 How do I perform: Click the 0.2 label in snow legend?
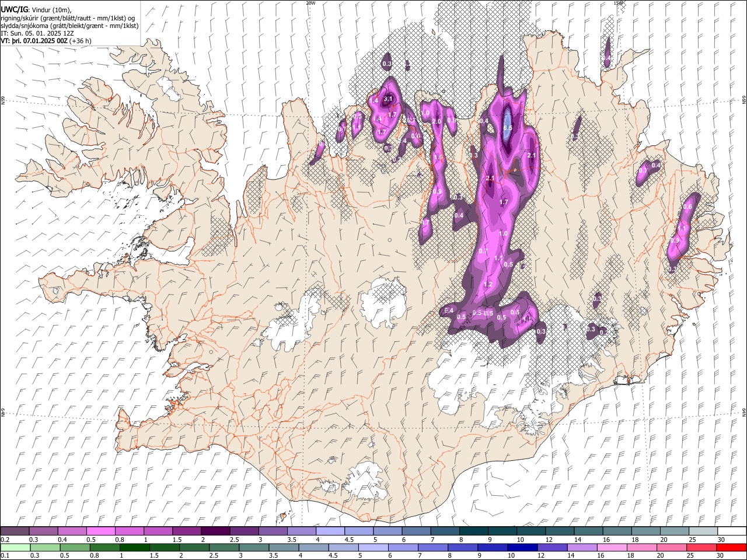[x=4, y=540]
